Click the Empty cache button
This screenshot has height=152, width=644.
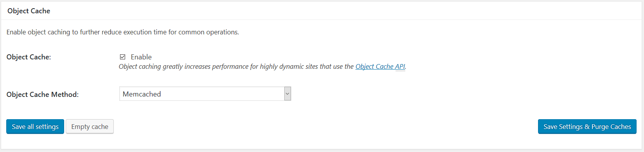(x=90, y=127)
